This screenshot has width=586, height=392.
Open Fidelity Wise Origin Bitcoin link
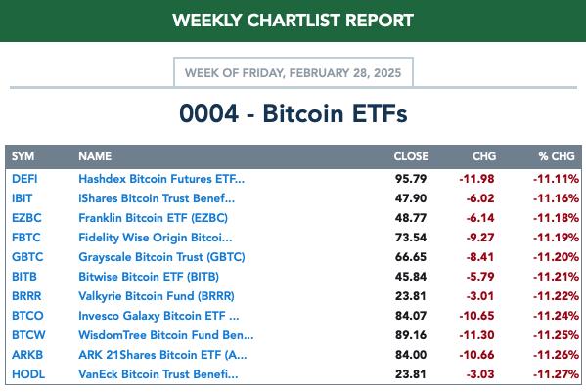(156, 238)
